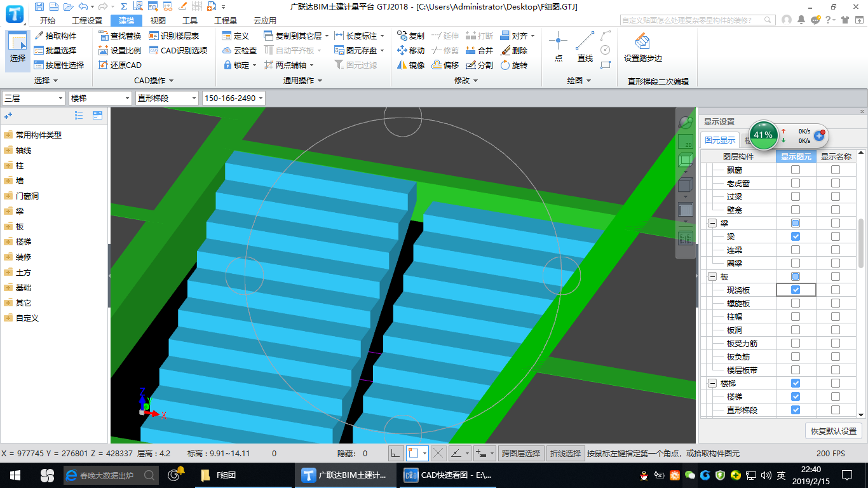The image size is (868, 488).
Task: Open 查找替换 find and replace
Action: (120, 36)
